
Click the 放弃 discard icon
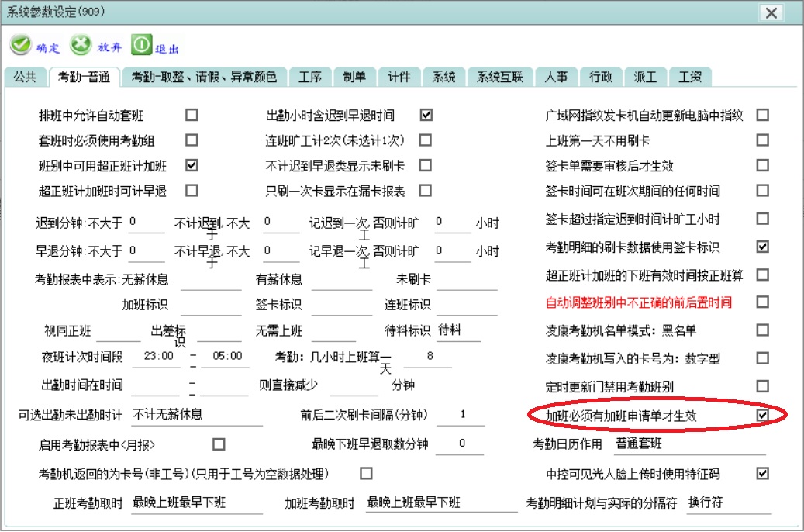click(81, 46)
